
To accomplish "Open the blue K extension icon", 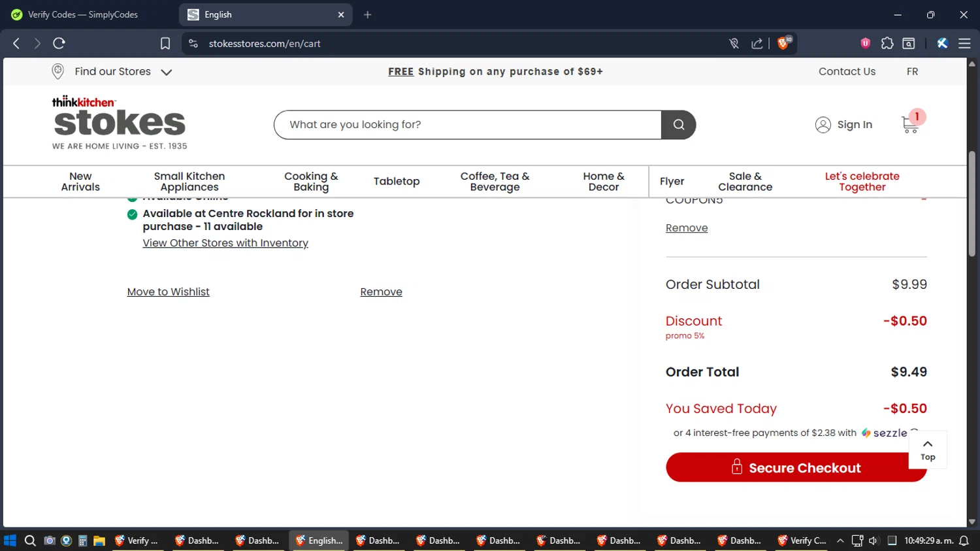I will (x=942, y=43).
